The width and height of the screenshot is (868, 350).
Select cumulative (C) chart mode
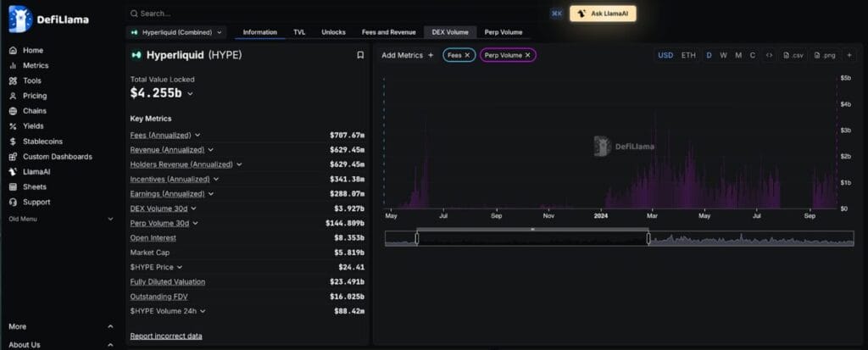pos(753,55)
